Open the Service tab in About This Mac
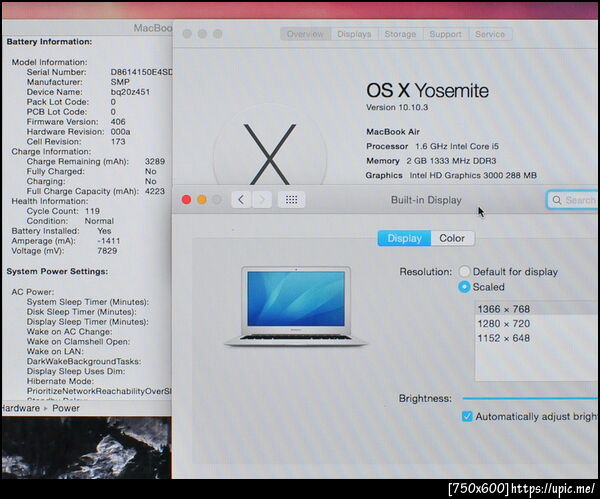This screenshot has height=499, width=600. [x=490, y=34]
